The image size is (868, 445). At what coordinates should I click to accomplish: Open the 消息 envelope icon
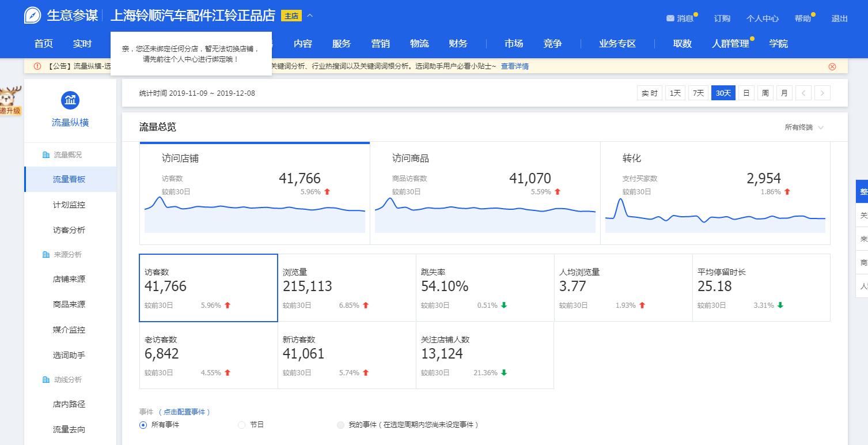click(x=672, y=18)
